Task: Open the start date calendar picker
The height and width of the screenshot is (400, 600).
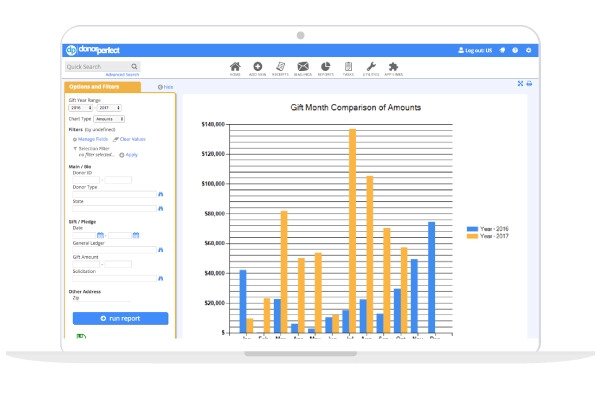Action: pos(100,235)
